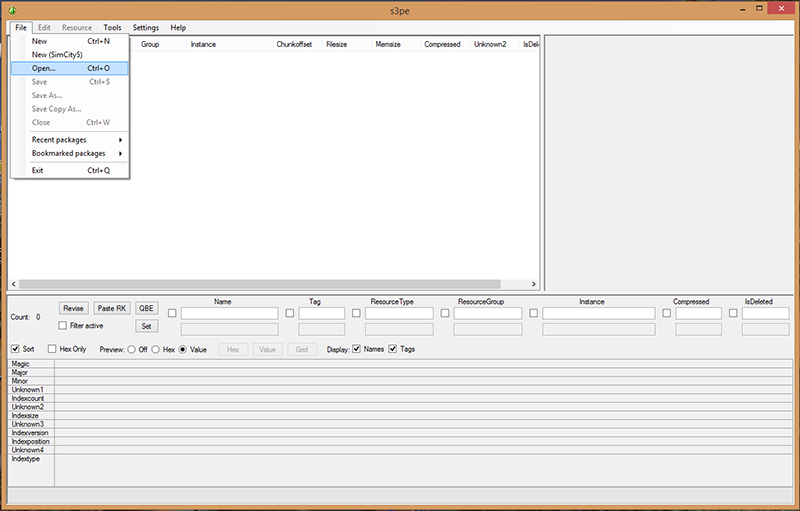This screenshot has height=511, width=800.
Task: Open the Help menu
Action: 178,28
